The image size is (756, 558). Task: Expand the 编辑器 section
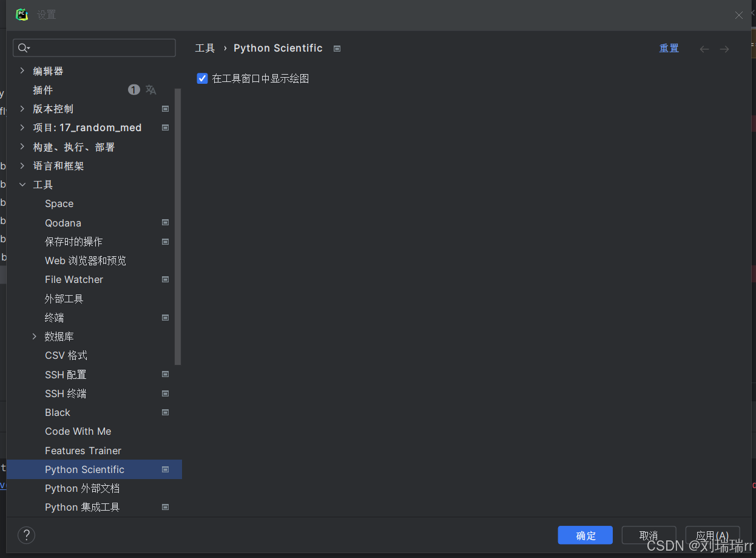point(22,71)
